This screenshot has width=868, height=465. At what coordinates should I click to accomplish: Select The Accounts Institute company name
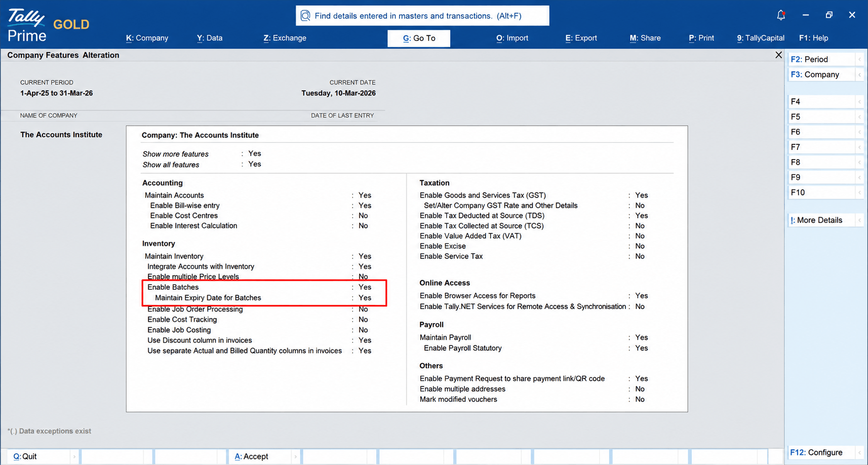point(61,134)
